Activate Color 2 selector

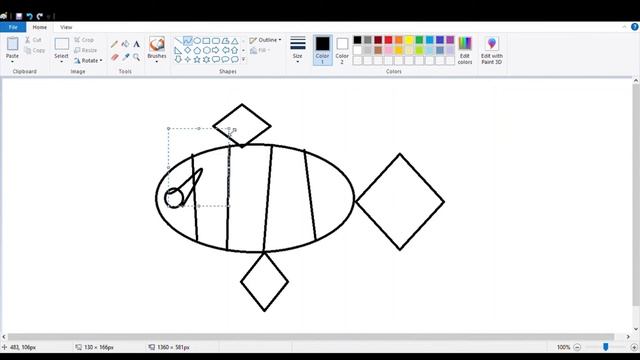click(x=342, y=50)
